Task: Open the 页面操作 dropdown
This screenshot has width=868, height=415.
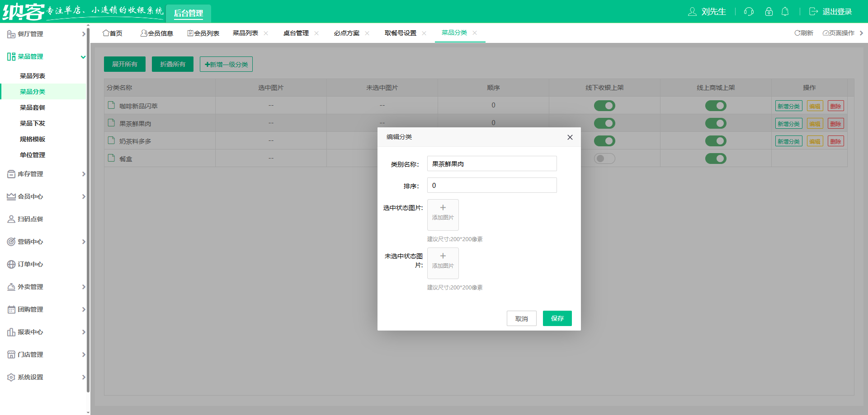Action: pyautogui.click(x=839, y=33)
